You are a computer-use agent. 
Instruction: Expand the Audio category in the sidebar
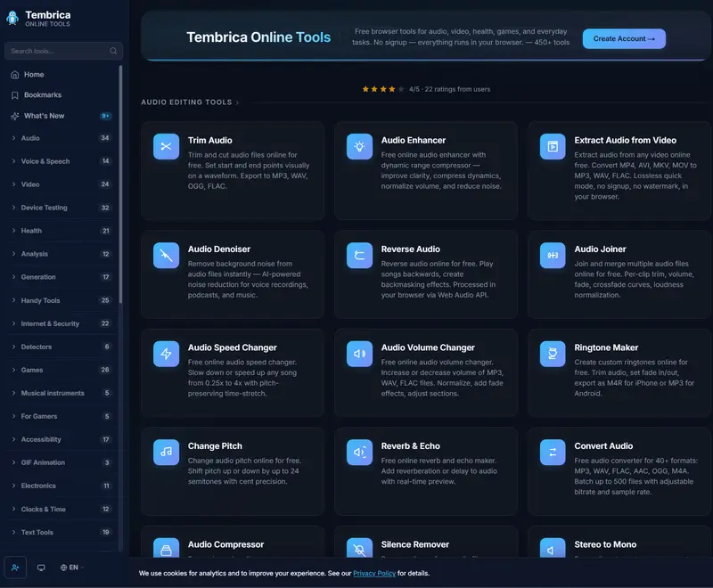coord(61,138)
